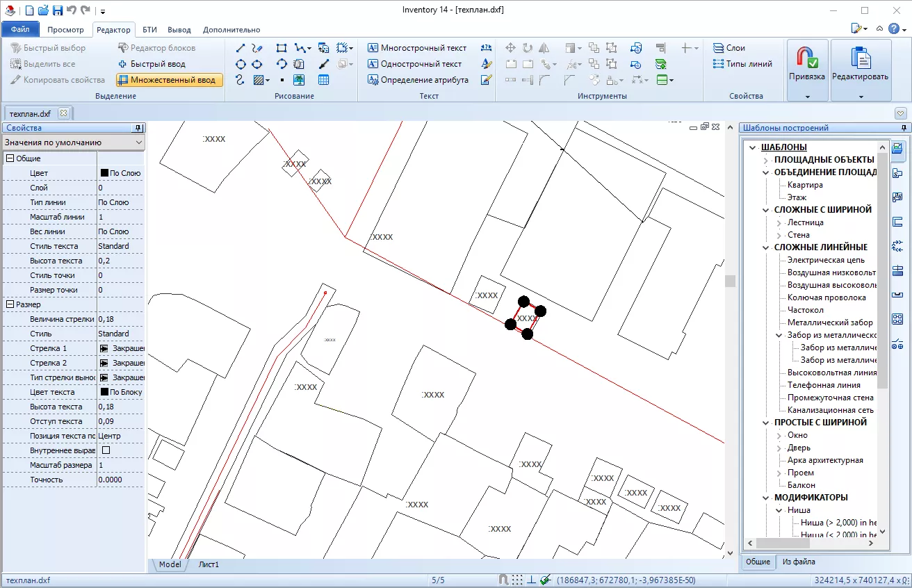The height and width of the screenshot is (588, 912).
Task: Expand the 'Лестница' template node
Action: click(779, 222)
